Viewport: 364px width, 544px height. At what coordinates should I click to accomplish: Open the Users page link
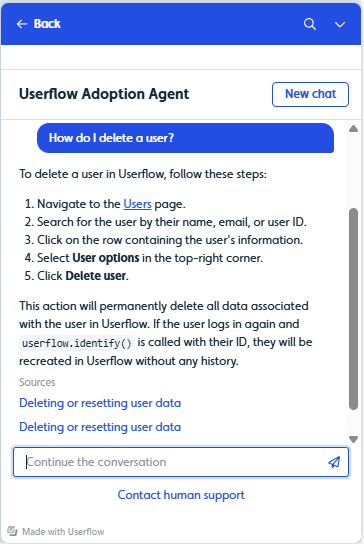(137, 204)
